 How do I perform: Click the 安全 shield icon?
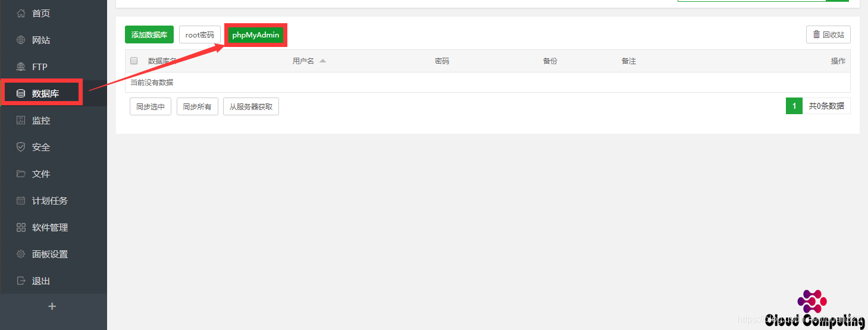click(x=21, y=147)
